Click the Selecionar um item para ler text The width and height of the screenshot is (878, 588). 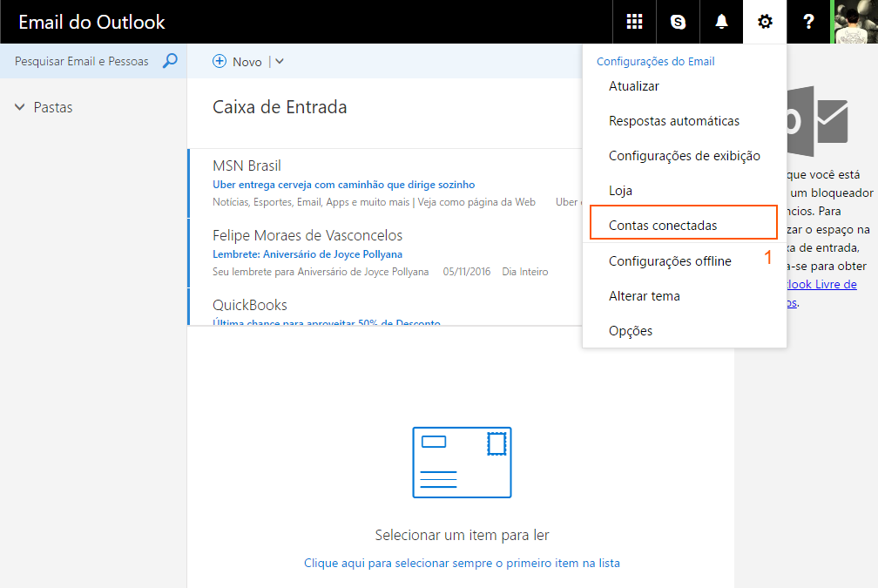coord(462,535)
